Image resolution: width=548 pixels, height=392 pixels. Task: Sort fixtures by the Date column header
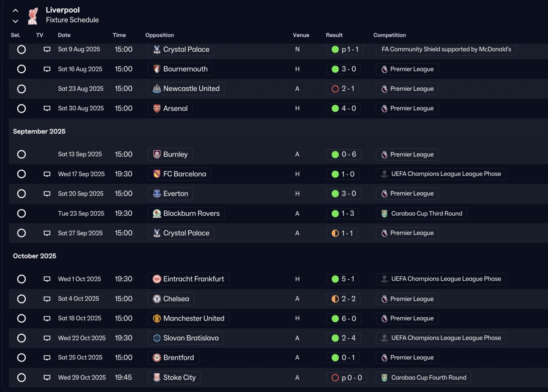[64, 35]
